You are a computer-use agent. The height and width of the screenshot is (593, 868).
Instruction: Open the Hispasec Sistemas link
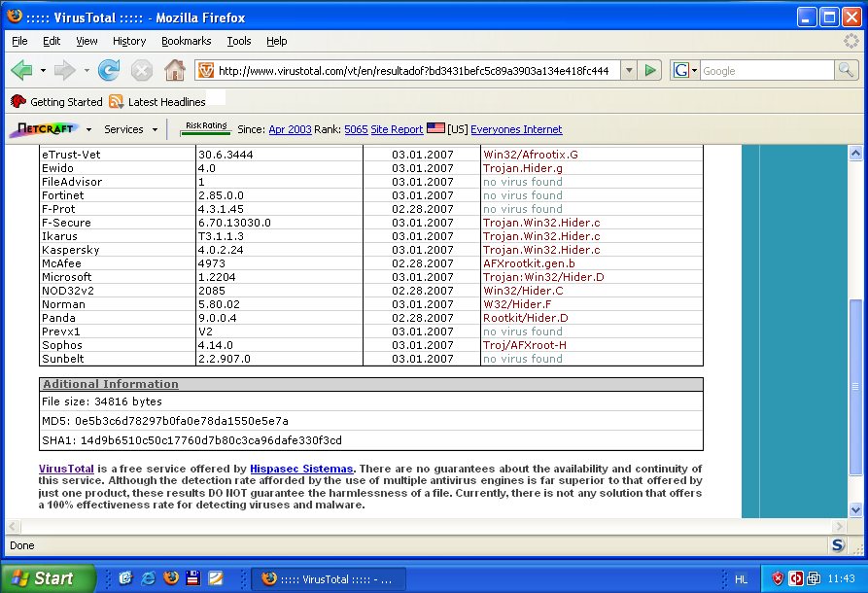click(301, 469)
